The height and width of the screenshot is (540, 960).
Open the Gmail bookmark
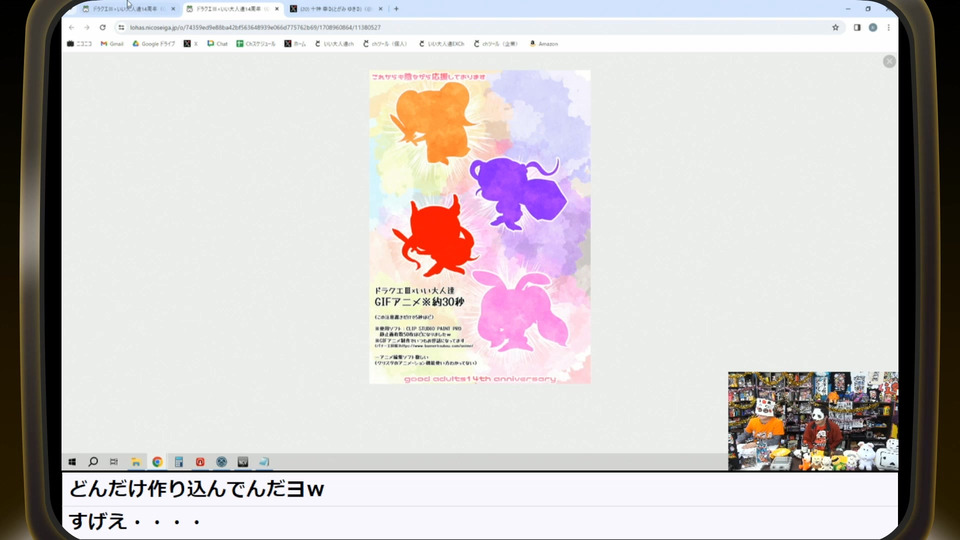click(x=112, y=44)
